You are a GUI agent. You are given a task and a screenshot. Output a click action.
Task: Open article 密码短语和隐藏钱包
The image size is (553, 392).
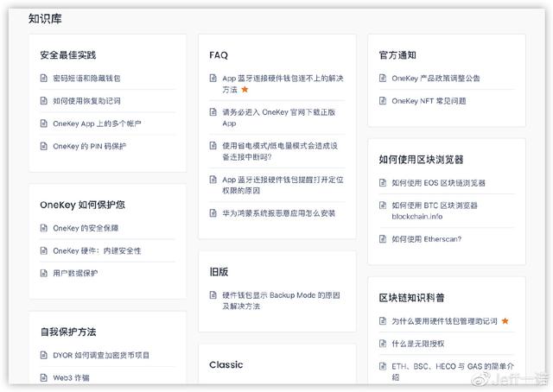[86, 79]
